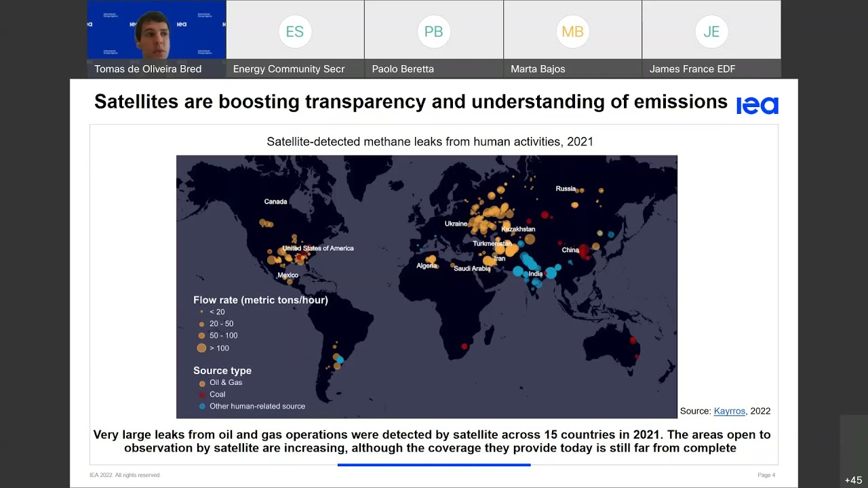Click the 'James France EDF' name label
The image size is (868, 488).
pyautogui.click(x=692, y=68)
